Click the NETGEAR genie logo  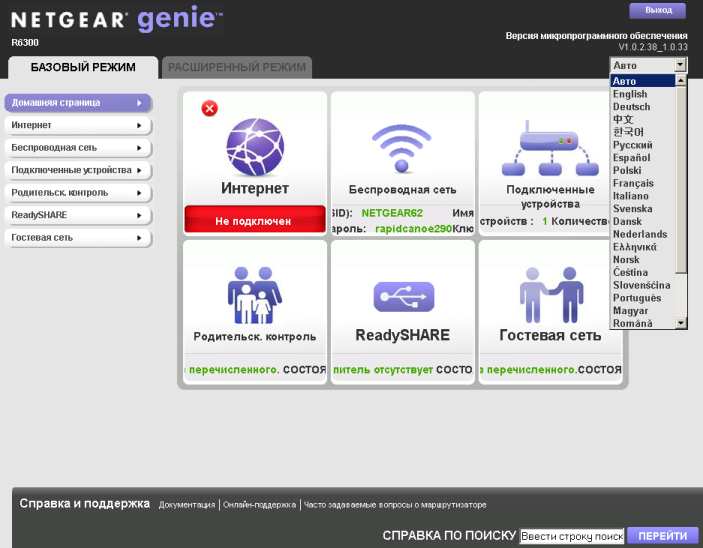coord(117,19)
